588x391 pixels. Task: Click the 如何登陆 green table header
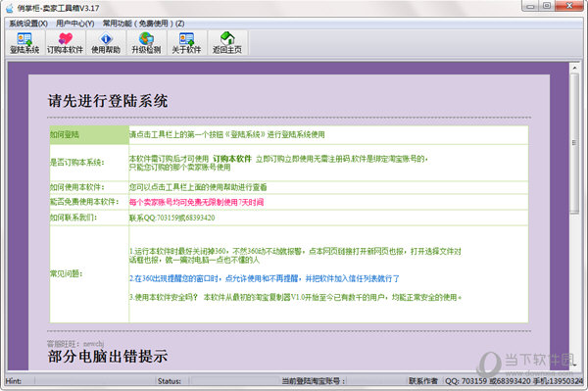pyautogui.click(x=89, y=135)
